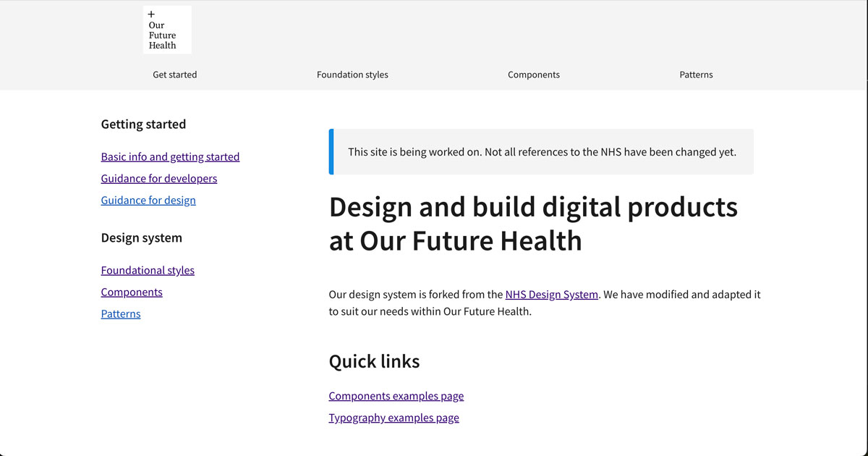Click the Getting started sidebar heading
This screenshot has width=868, height=456.
pyautogui.click(x=143, y=124)
